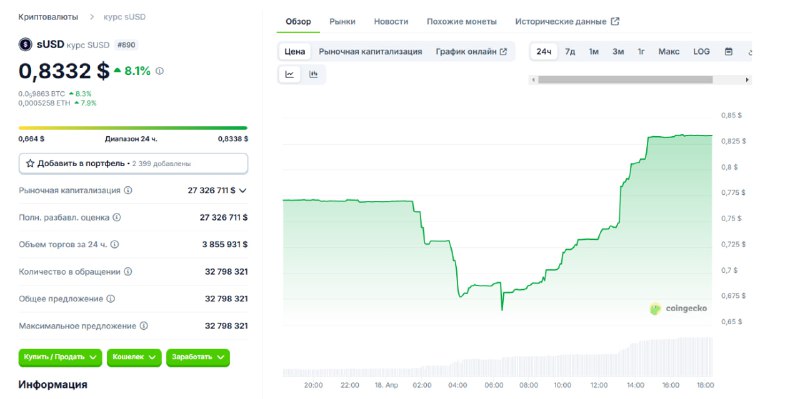Toggle LOG scale for the chart
The width and height of the screenshot is (800, 399).
click(x=702, y=52)
